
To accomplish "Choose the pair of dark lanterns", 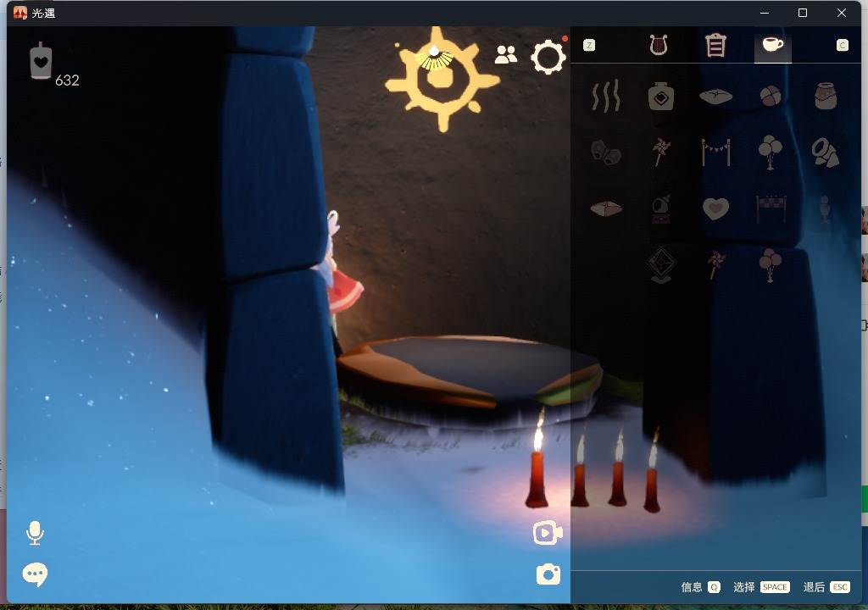I will pos(605,152).
